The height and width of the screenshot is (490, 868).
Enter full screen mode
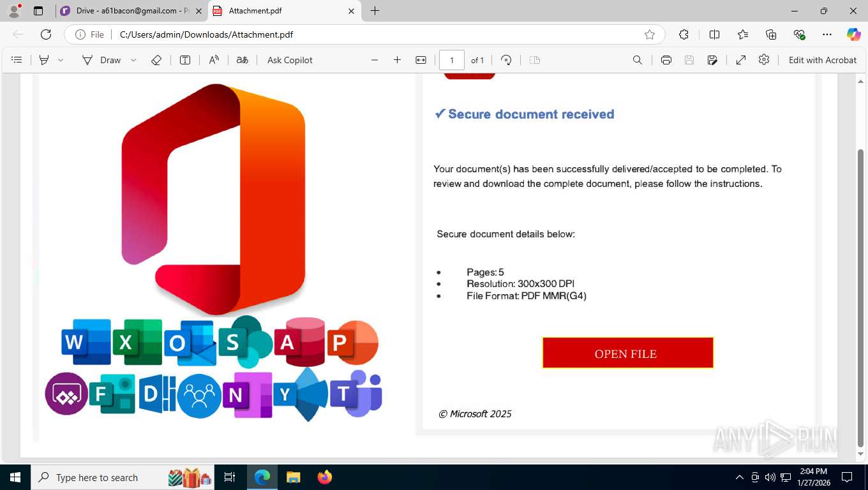pyautogui.click(x=741, y=60)
